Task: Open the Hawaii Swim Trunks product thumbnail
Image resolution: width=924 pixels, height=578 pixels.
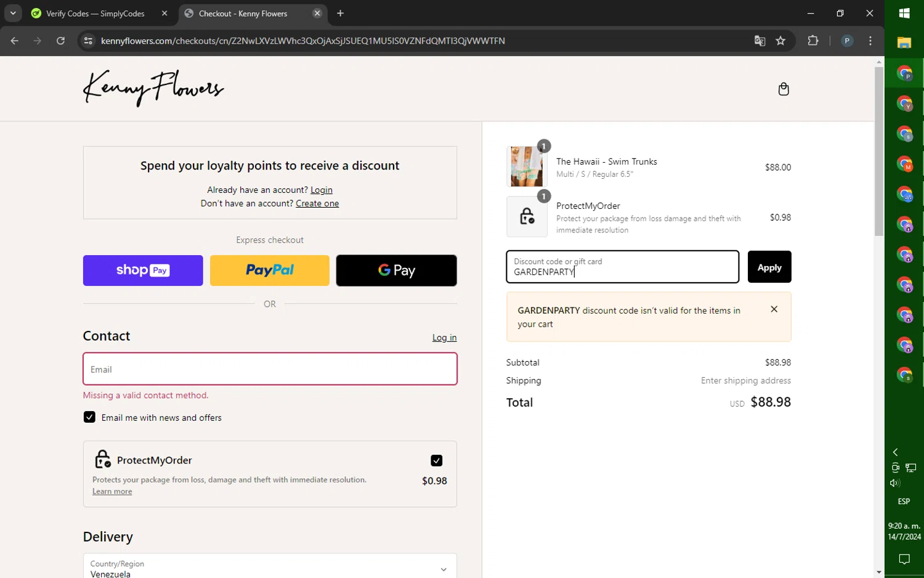Action: point(527,166)
